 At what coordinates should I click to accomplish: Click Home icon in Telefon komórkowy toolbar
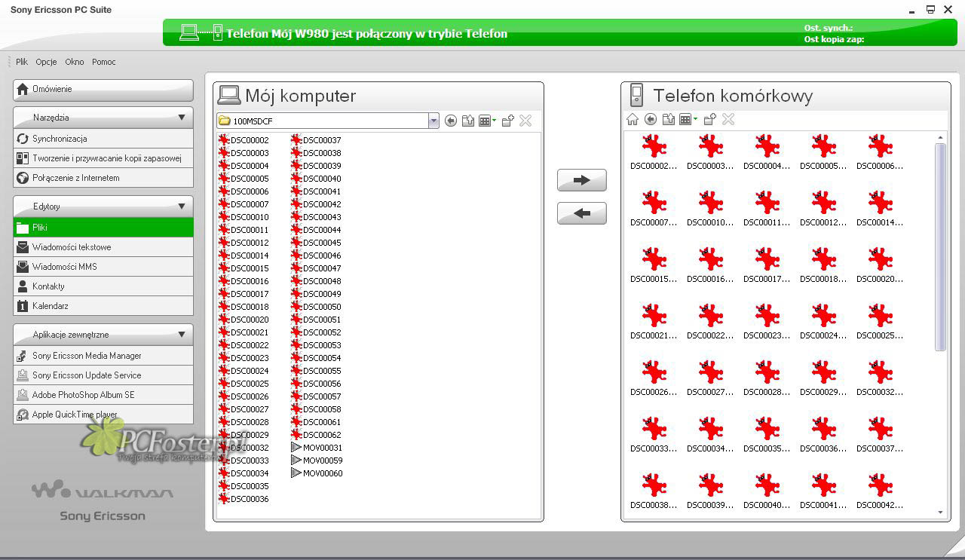pos(633,119)
